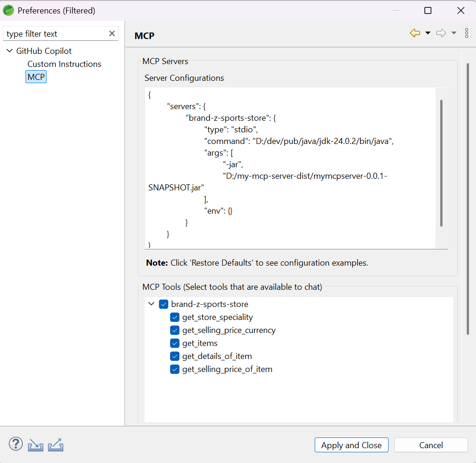Click the Apply and Close button
Image resolution: width=476 pixels, height=463 pixels.
(x=351, y=445)
